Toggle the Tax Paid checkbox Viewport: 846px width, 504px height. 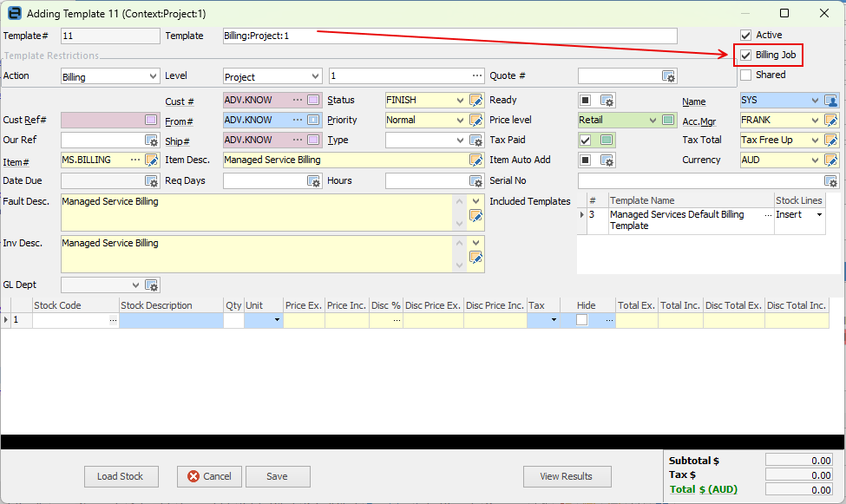586,141
